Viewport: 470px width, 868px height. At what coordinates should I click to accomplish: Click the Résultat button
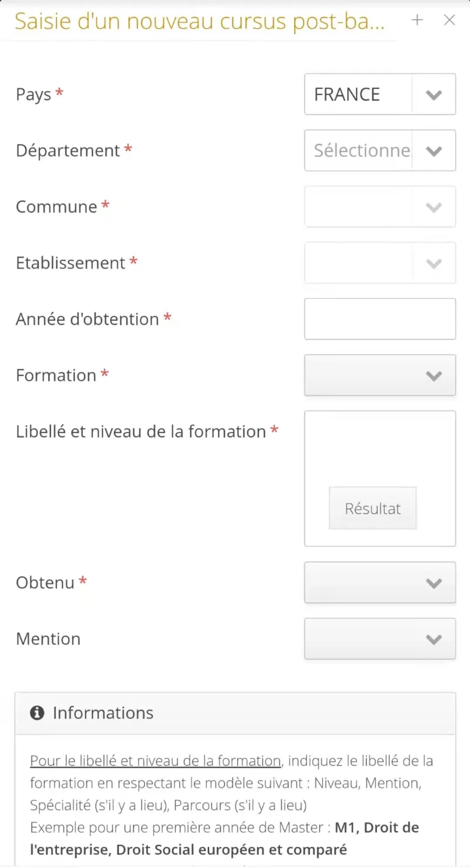click(373, 508)
